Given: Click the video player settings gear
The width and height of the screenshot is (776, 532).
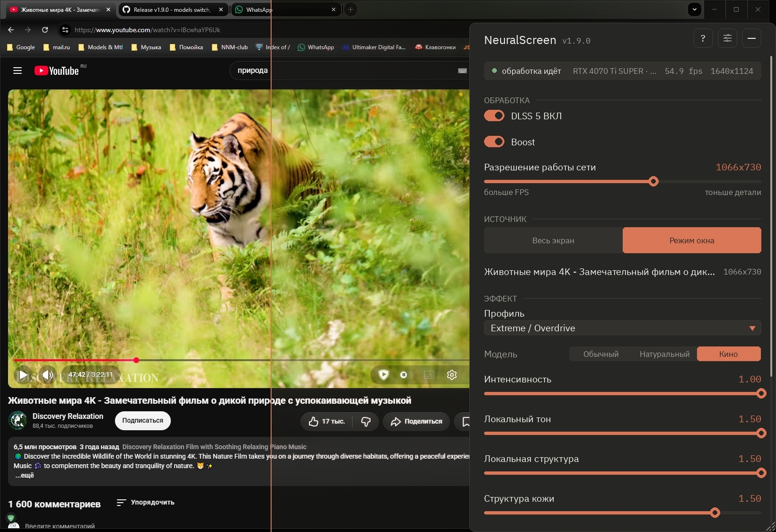Looking at the screenshot, I should click(452, 375).
